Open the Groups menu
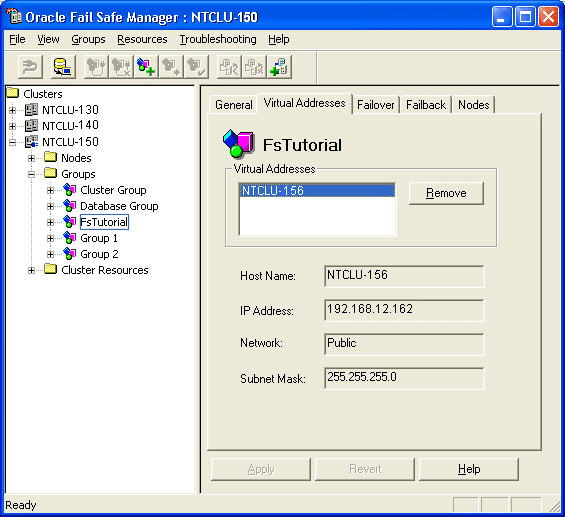 pyautogui.click(x=88, y=39)
